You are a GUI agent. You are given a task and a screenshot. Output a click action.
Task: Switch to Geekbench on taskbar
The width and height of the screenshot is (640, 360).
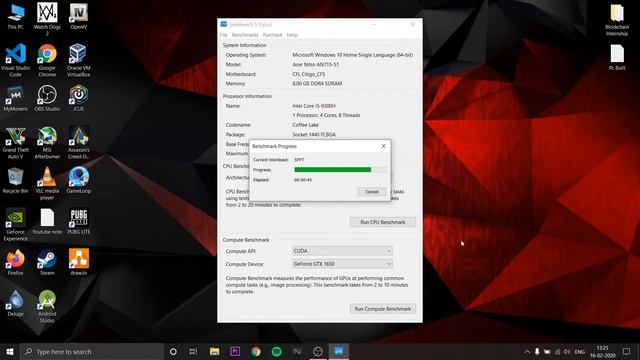pyautogui.click(x=338, y=351)
